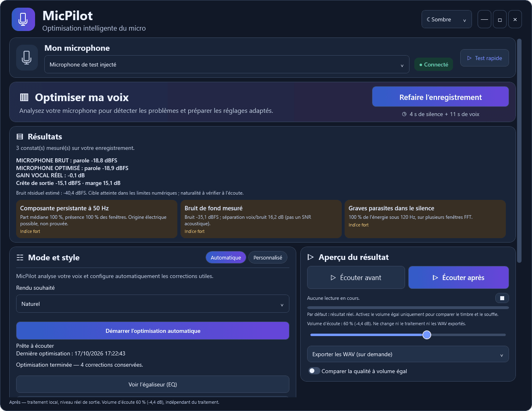Image resolution: width=532 pixels, height=411 pixels.
Task: Click the 'Prête à écouter' status text
Action: tap(35, 346)
